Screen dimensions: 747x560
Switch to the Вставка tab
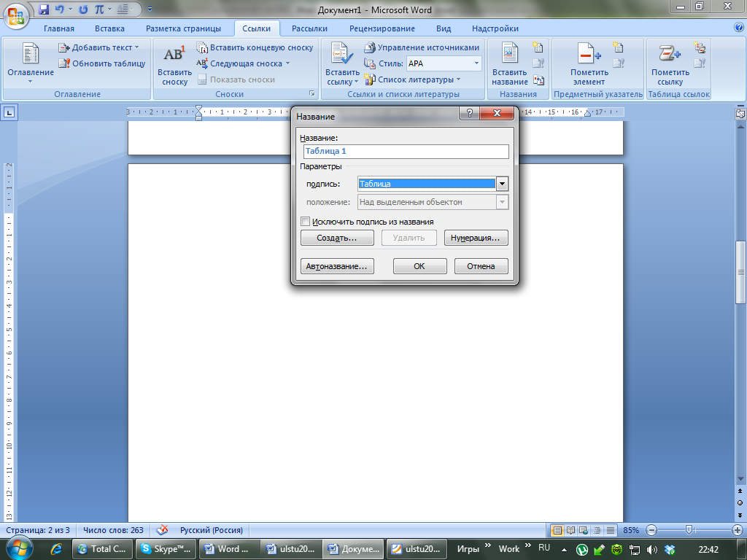(109, 28)
